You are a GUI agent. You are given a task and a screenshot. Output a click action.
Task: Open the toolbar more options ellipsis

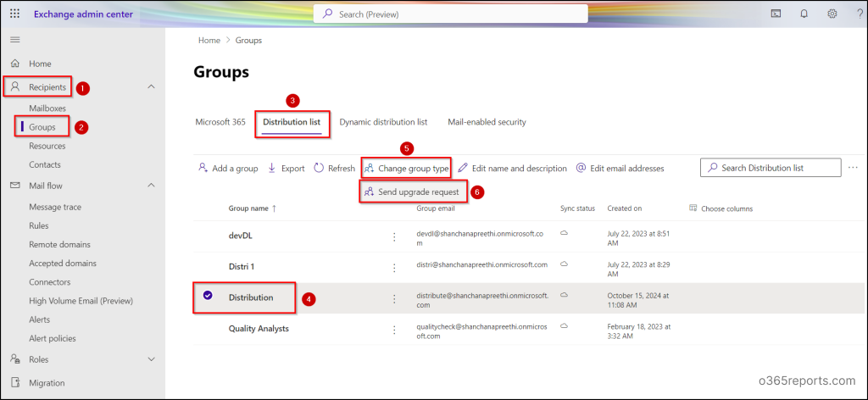click(853, 168)
